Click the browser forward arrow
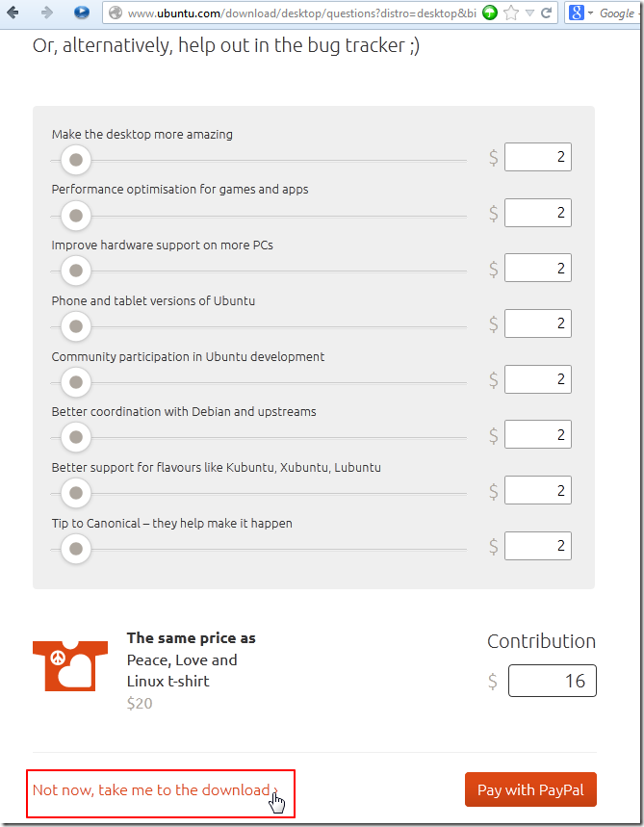Viewport: 644px width, 827px height. 47,13
